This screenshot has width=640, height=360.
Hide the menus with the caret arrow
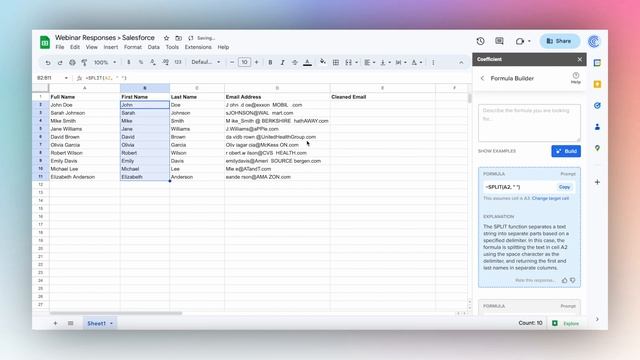[x=461, y=62]
